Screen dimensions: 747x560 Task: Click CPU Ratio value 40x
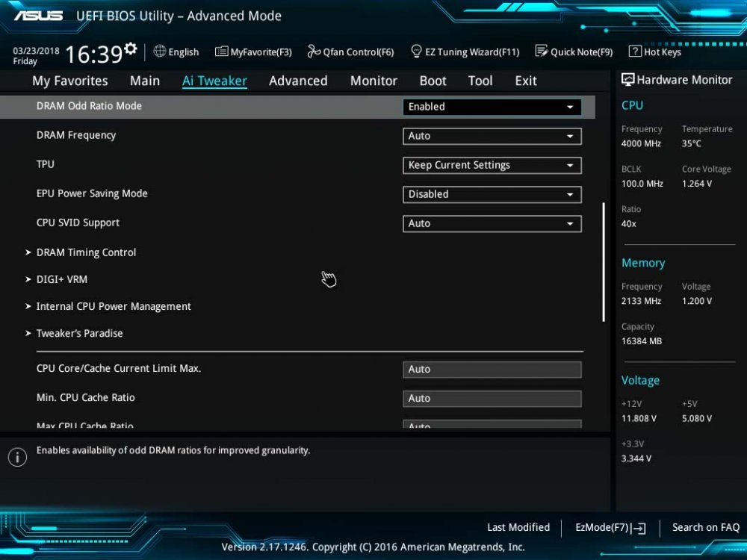[628, 223]
